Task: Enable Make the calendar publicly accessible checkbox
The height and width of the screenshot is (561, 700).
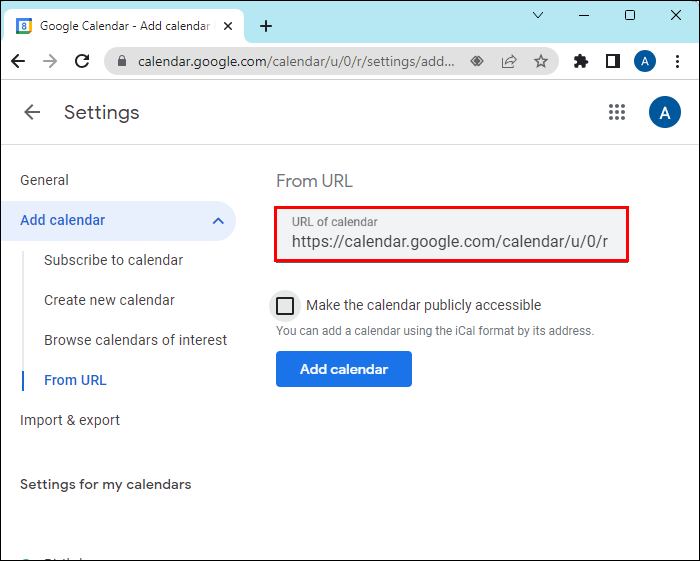Action: coord(285,305)
